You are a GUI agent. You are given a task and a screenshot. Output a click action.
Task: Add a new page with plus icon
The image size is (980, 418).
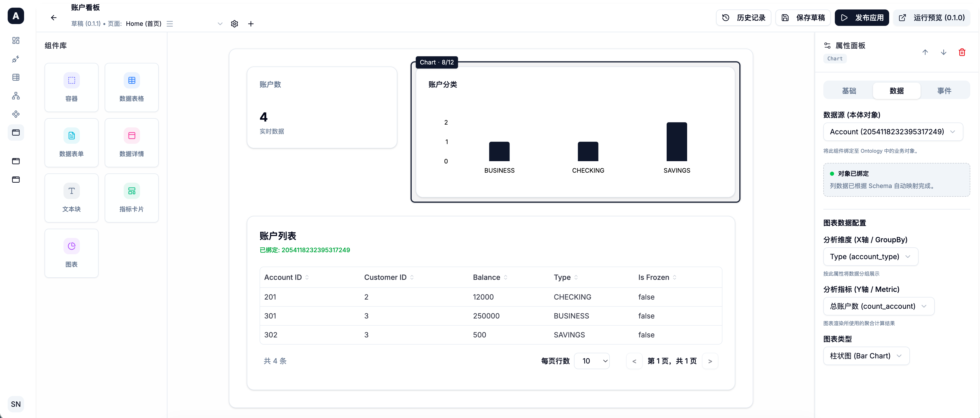tap(251, 24)
